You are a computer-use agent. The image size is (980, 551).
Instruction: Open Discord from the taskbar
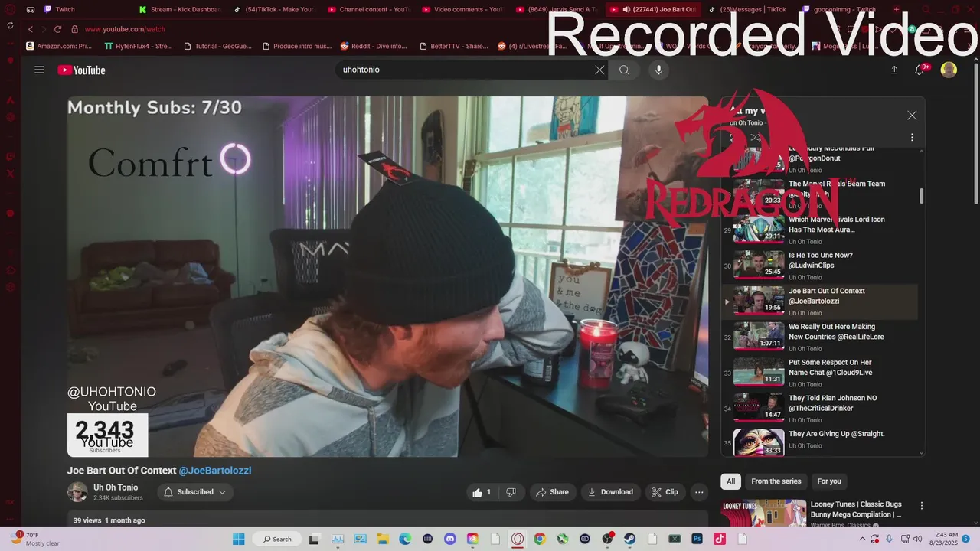point(449,539)
